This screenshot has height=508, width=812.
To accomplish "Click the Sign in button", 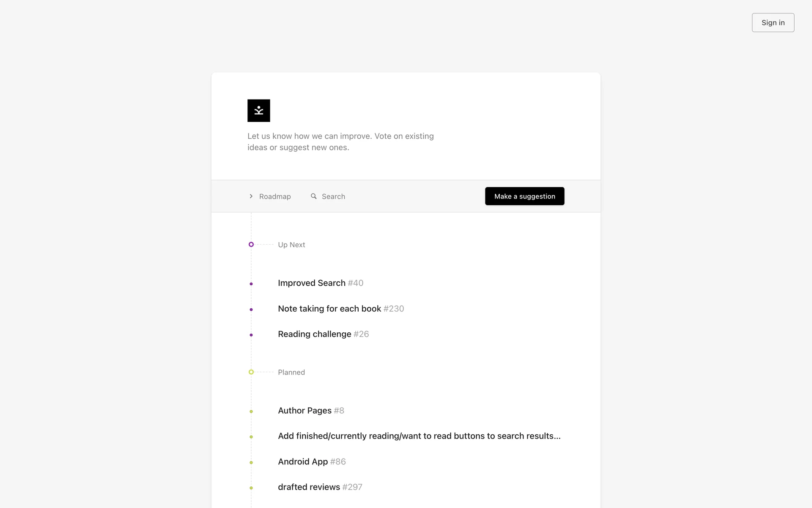I will 773,22.
